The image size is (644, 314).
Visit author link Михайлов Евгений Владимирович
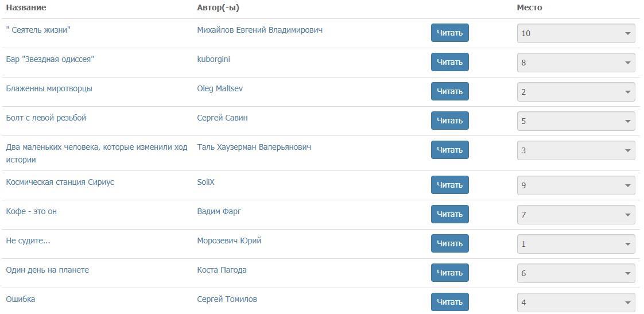click(259, 30)
